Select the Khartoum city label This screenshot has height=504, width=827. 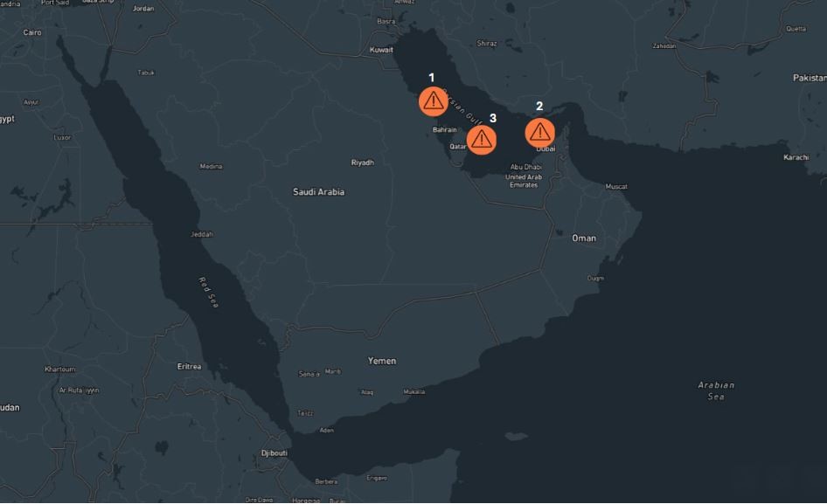(x=60, y=369)
